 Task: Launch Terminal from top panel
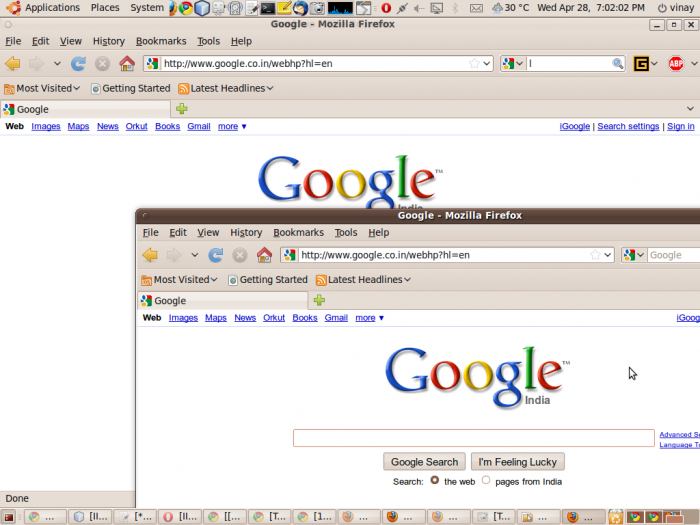point(267,8)
